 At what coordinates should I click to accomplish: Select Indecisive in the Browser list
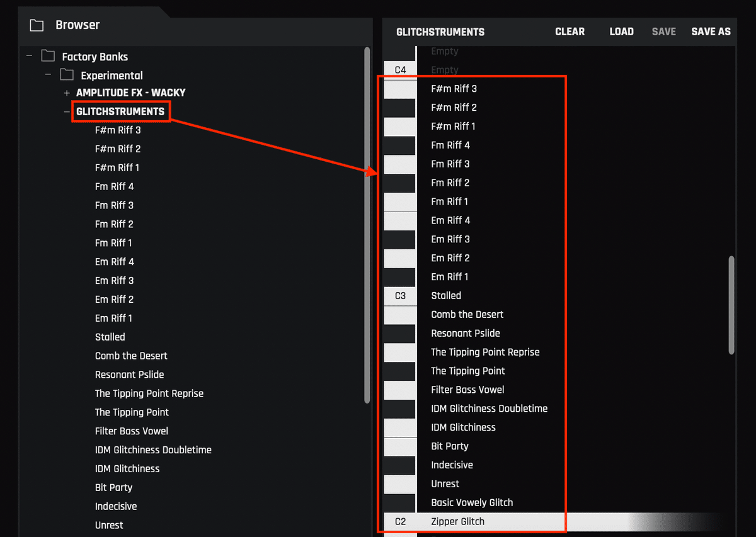point(116,507)
